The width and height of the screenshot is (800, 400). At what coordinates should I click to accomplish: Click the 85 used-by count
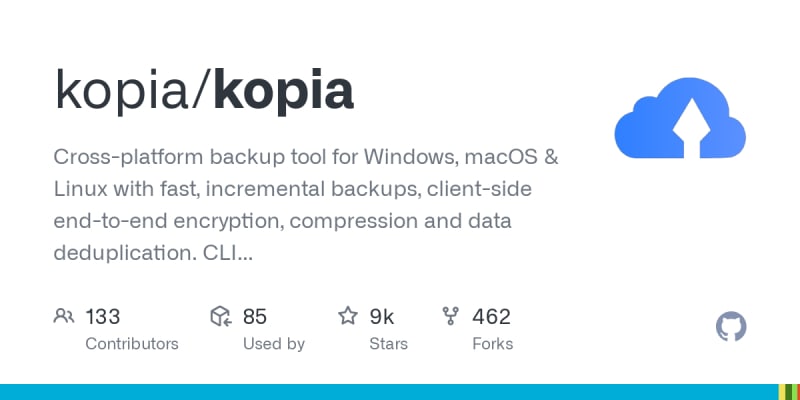255,317
